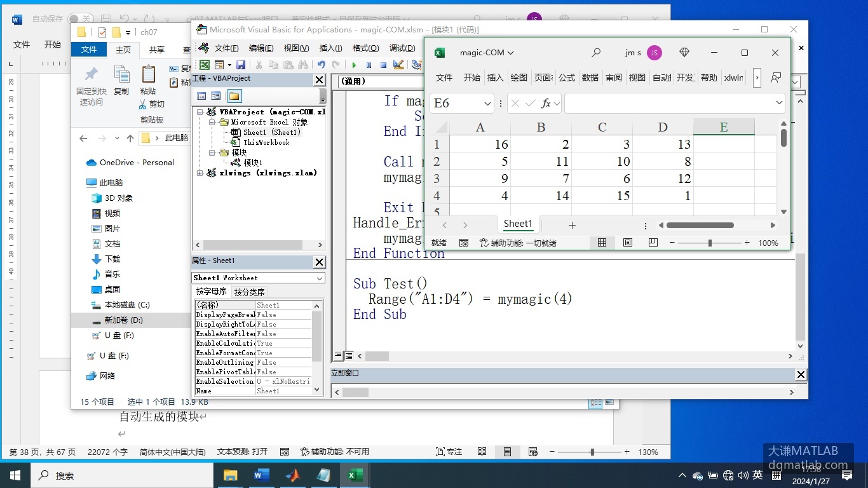Open the Excel 插入 ribbon tab
Screen dimensions: 868x488
pyautogui.click(x=495, y=78)
